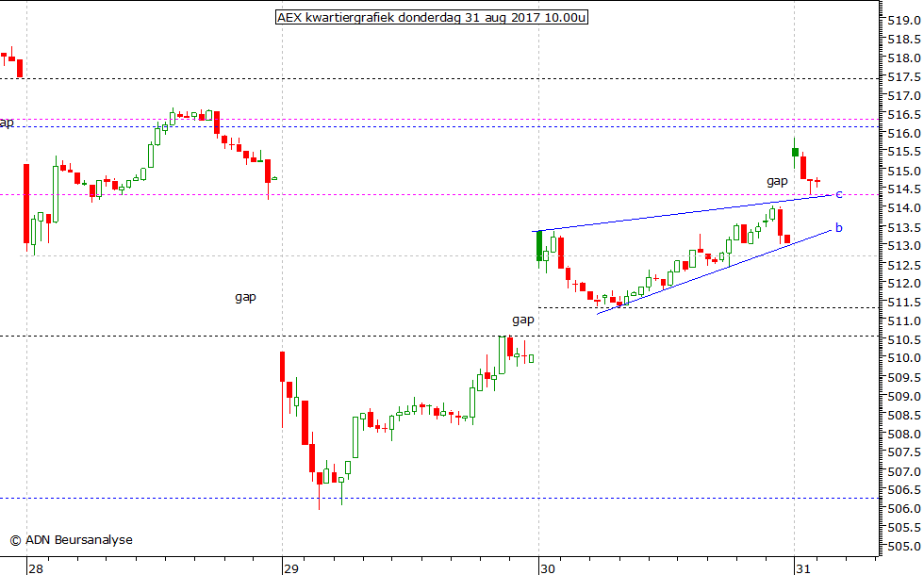Image resolution: width=924 pixels, height=575 pixels.
Task: Click the price label 508.0 on the axis
Action: pyautogui.click(x=904, y=435)
